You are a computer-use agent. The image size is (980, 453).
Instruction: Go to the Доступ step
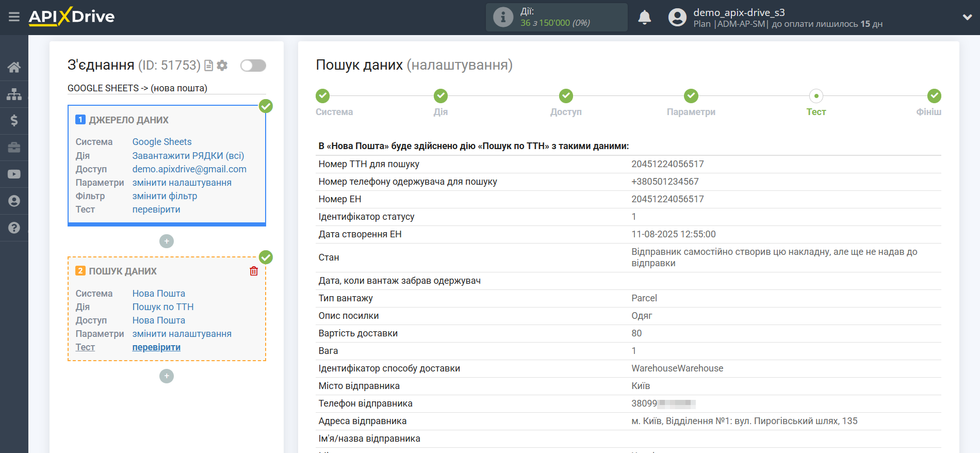pos(566,96)
